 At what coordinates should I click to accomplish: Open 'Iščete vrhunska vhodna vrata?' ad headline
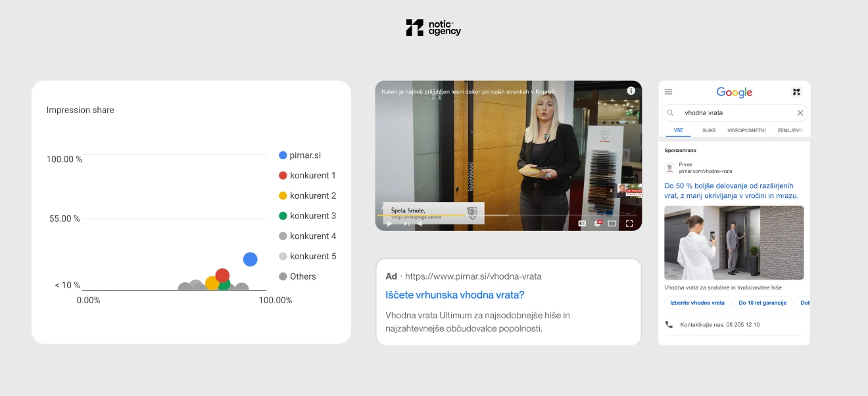[x=455, y=295]
